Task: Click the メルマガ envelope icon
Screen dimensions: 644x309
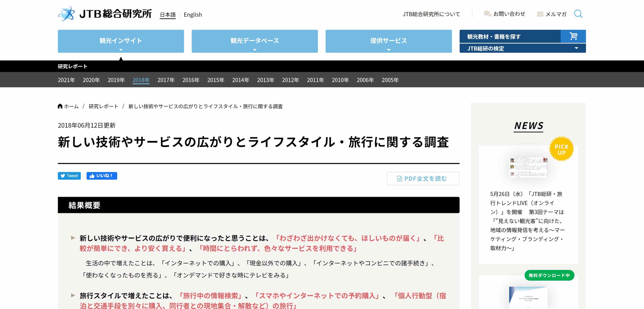Action: click(x=540, y=14)
